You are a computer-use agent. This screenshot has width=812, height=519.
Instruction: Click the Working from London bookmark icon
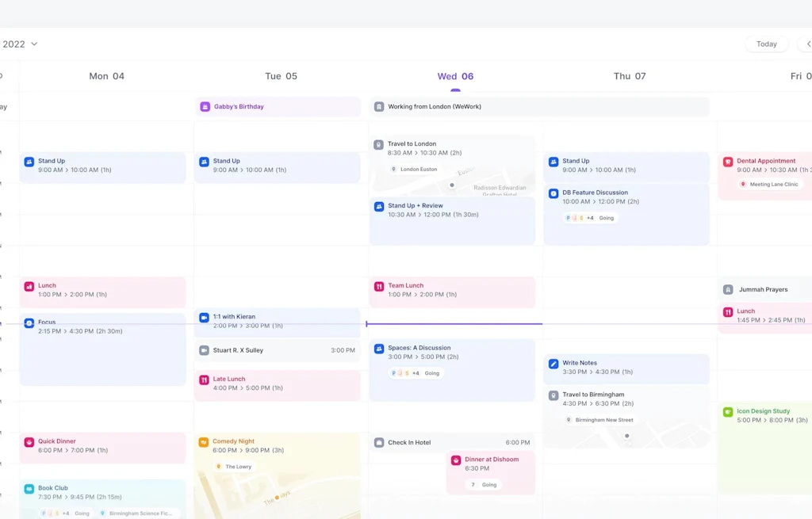(x=379, y=107)
